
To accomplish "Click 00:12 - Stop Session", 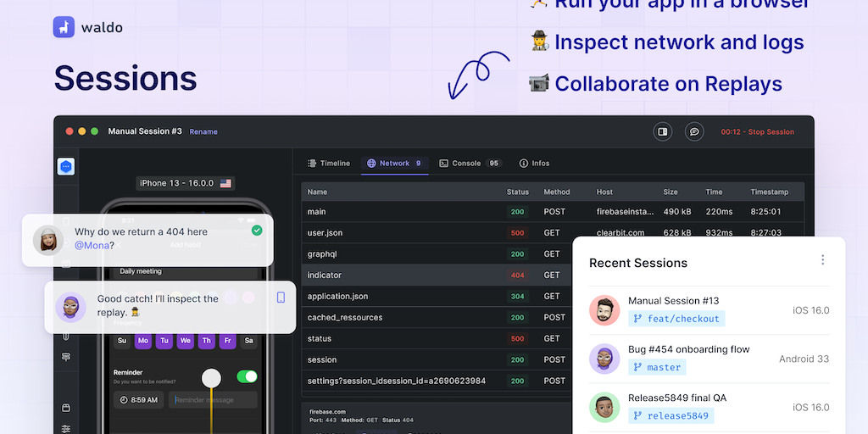I will pyautogui.click(x=757, y=131).
